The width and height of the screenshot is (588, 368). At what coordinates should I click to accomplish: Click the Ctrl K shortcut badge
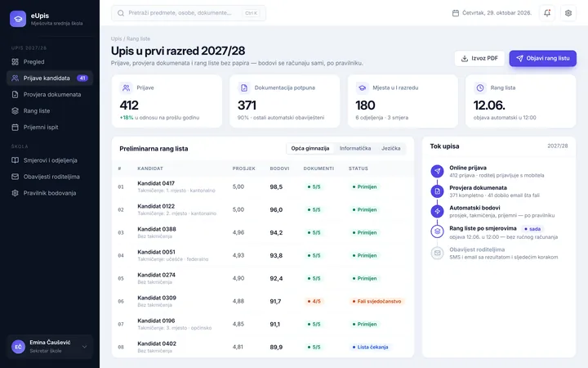click(252, 13)
